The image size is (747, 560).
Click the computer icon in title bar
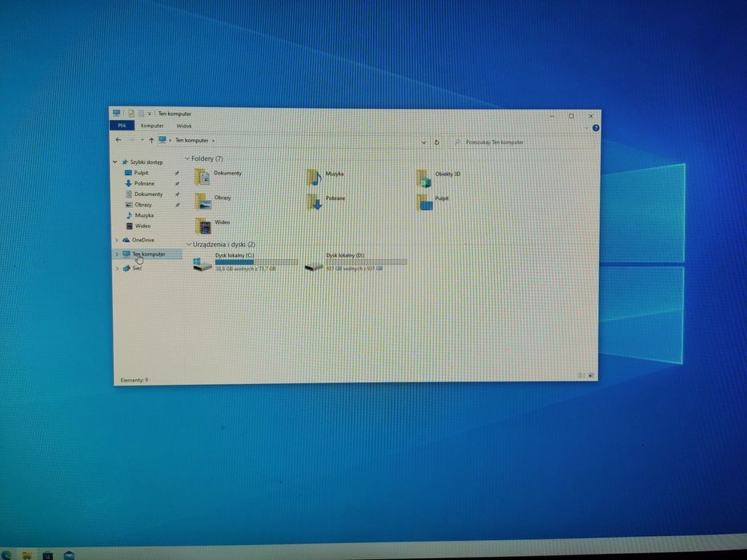point(117,113)
